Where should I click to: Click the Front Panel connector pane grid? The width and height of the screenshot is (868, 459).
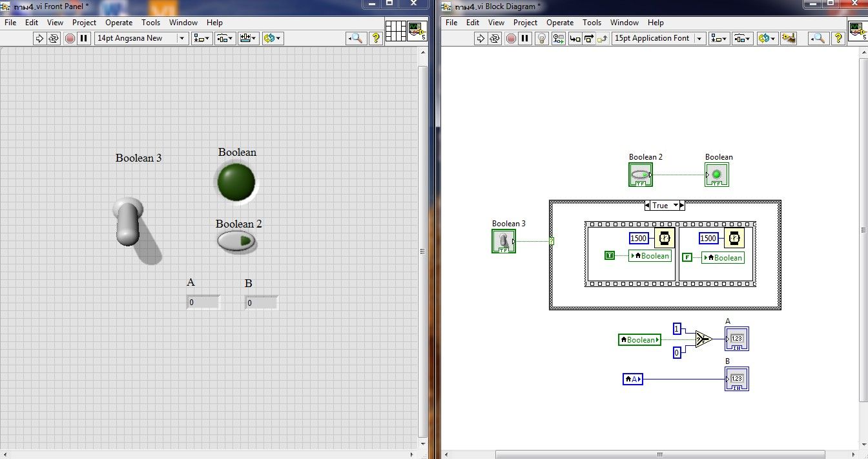click(395, 30)
